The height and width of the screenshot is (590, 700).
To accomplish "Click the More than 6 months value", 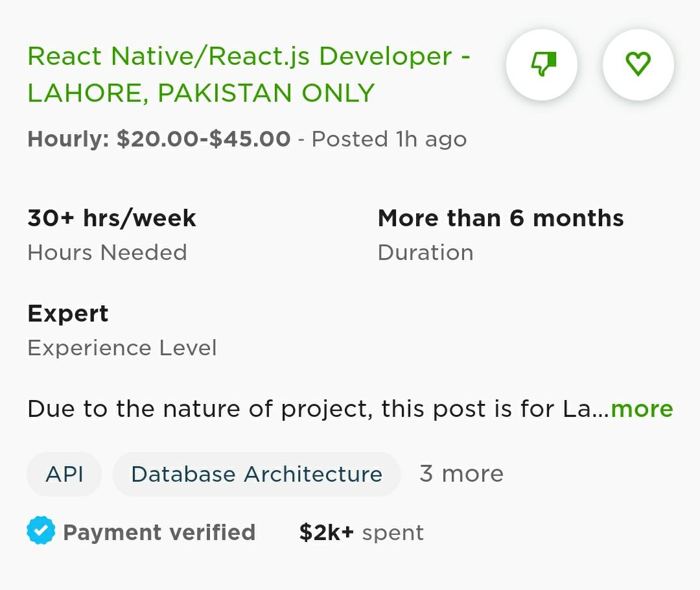I will tap(501, 218).
